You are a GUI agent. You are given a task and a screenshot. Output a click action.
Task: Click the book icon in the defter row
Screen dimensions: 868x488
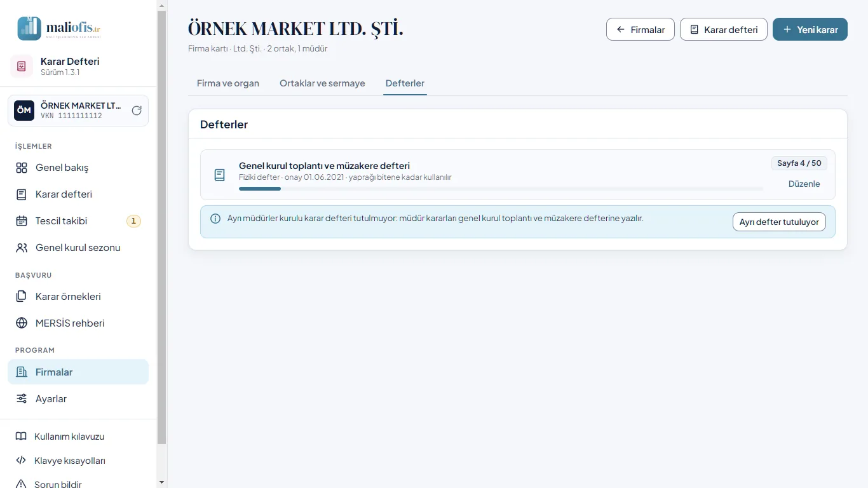(x=219, y=175)
